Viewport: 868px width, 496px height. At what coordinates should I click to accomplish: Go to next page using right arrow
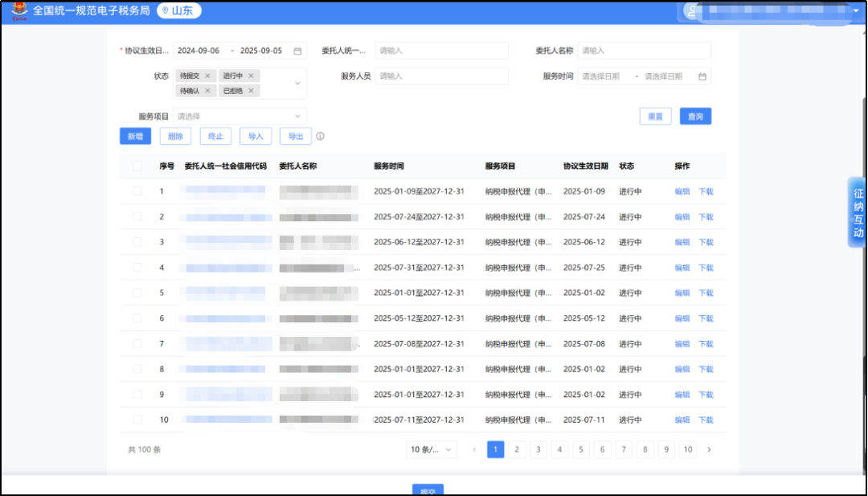pos(709,449)
